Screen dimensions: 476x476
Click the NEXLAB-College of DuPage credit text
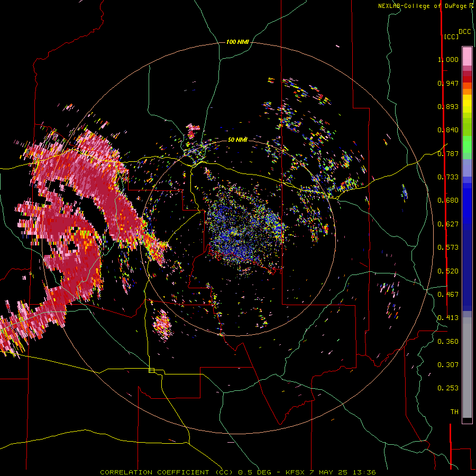(425, 6)
